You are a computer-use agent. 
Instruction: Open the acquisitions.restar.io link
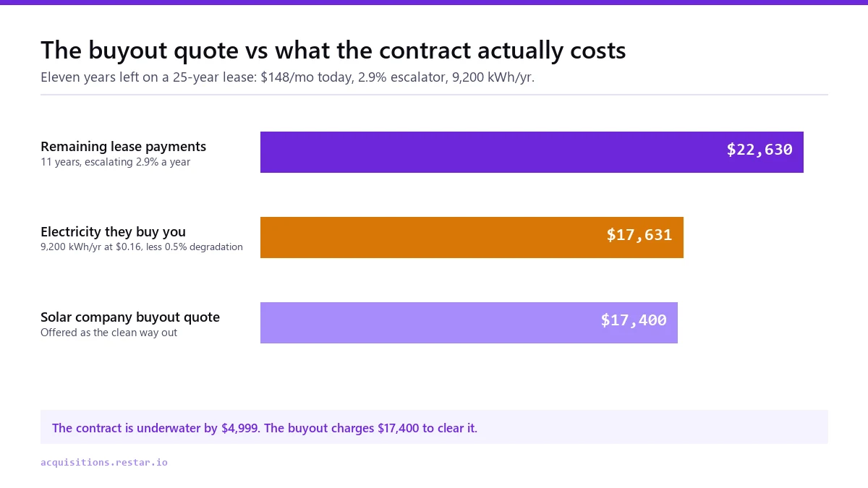104,462
